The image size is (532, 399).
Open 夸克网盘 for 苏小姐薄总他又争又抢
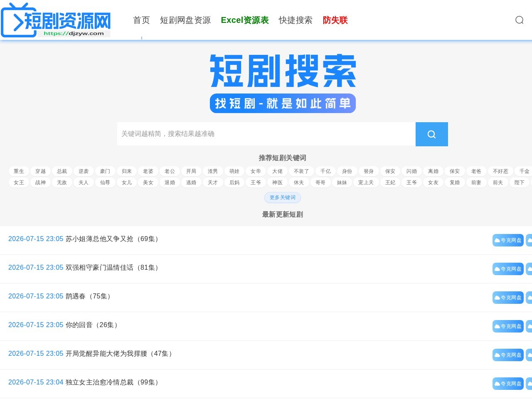(508, 240)
